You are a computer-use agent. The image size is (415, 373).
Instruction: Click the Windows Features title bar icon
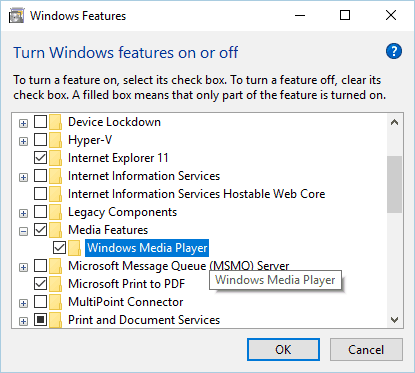click(x=16, y=16)
